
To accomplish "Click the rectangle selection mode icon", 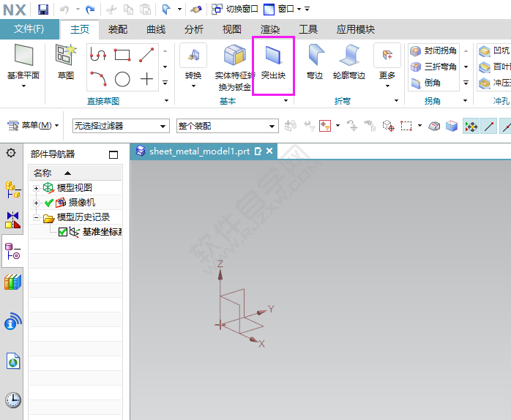I will click(x=406, y=126).
